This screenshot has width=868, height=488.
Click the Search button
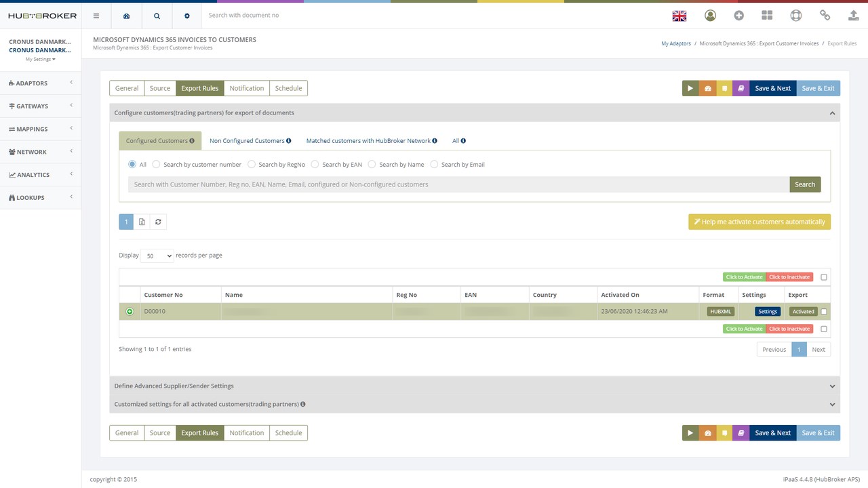click(805, 184)
